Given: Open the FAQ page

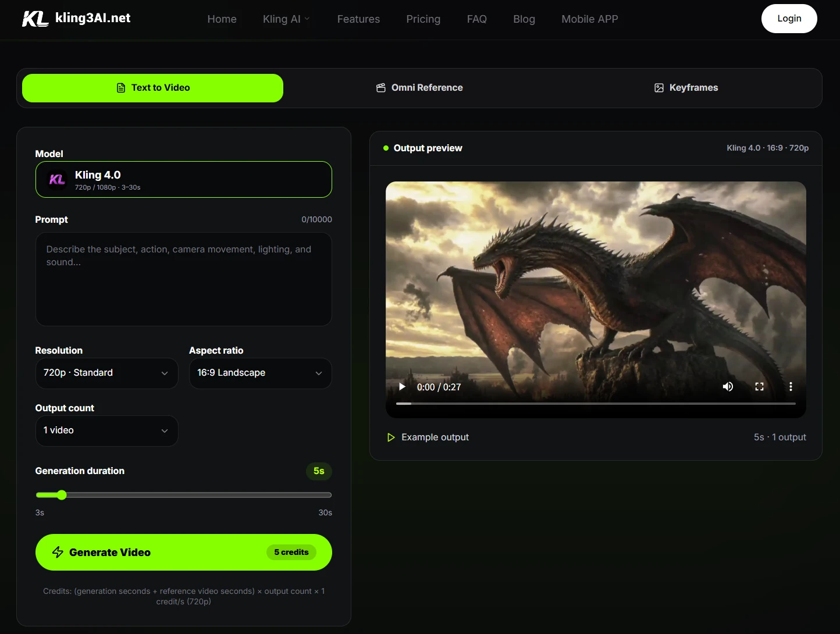Looking at the screenshot, I should (476, 19).
